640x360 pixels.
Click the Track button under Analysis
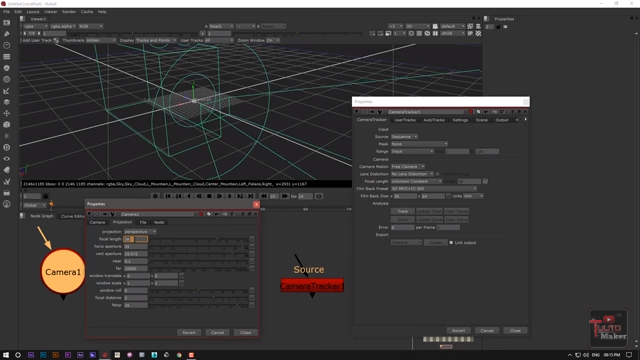point(402,211)
